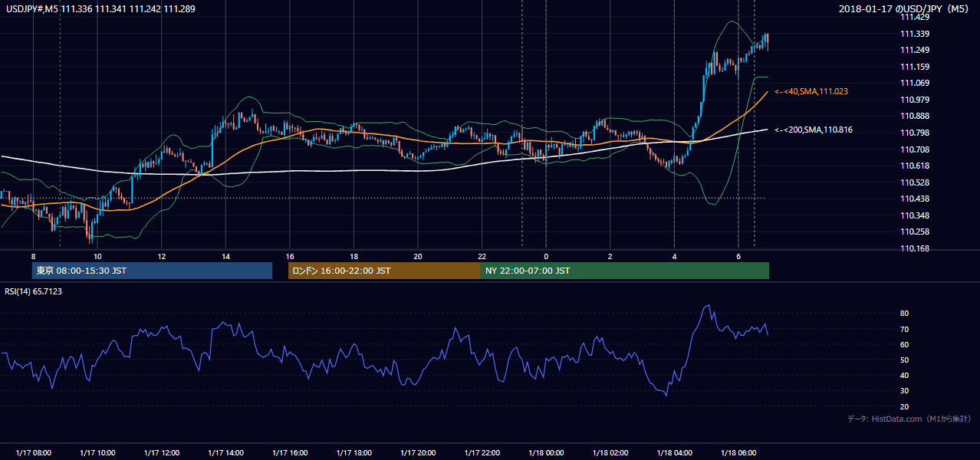The width and height of the screenshot is (980, 460).
Task: Click price axis value 110.618
Action: click(915, 166)
